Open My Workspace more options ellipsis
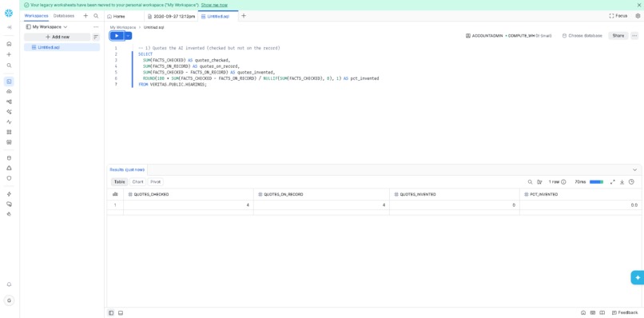 96,26
